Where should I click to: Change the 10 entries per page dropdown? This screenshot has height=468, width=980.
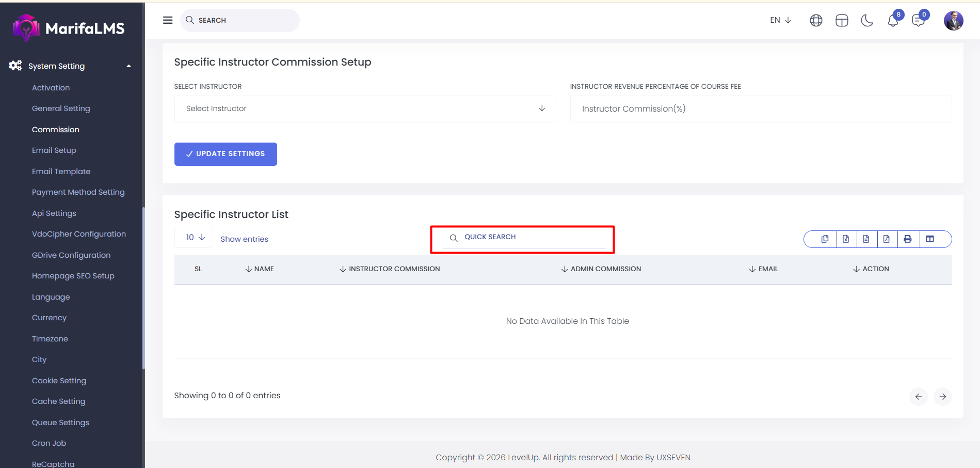(x=194, y=238)
